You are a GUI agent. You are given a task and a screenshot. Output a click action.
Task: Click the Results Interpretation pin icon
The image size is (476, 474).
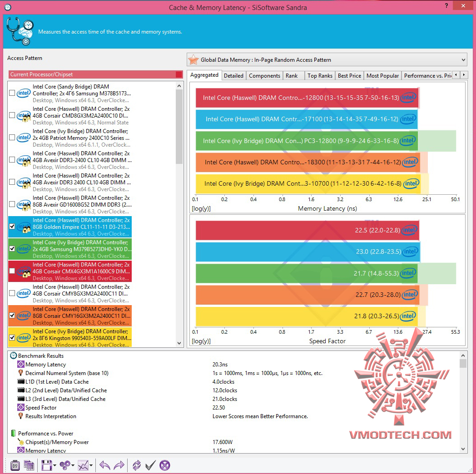coord(20,416)
